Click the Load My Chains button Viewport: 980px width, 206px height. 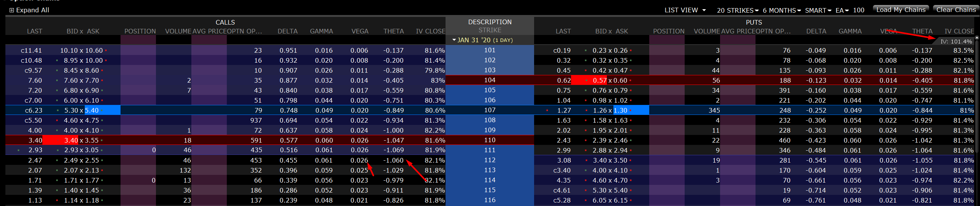pyautogui.click(x=901, y=10)
